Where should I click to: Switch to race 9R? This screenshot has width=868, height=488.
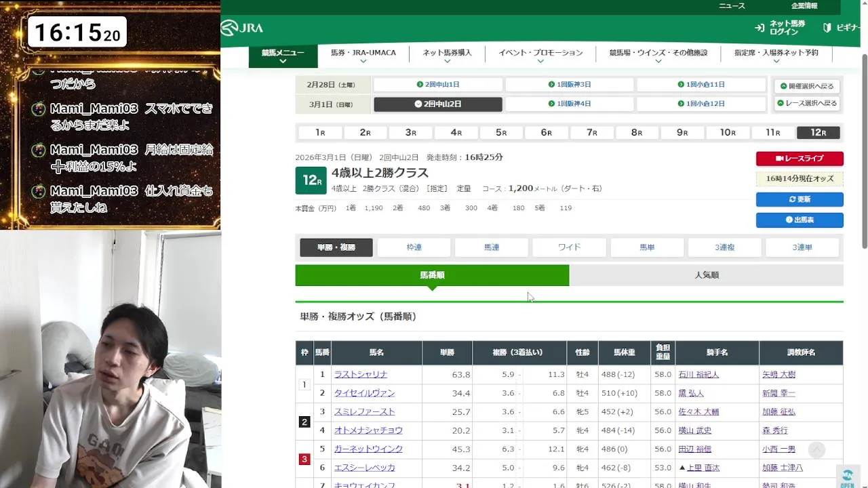click(682, 133)
